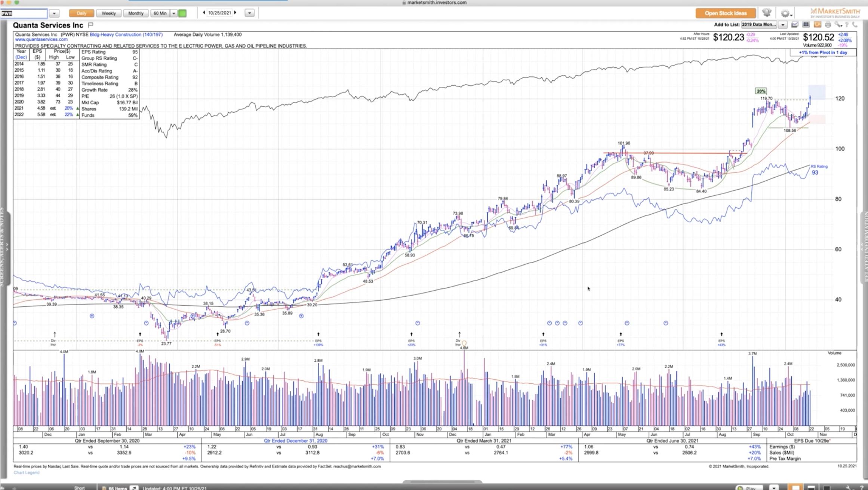Image resolution: width=868 pixels, height=490 pixels.
Task: Click the 66 Items list indicator
Action: coord(114,488)
